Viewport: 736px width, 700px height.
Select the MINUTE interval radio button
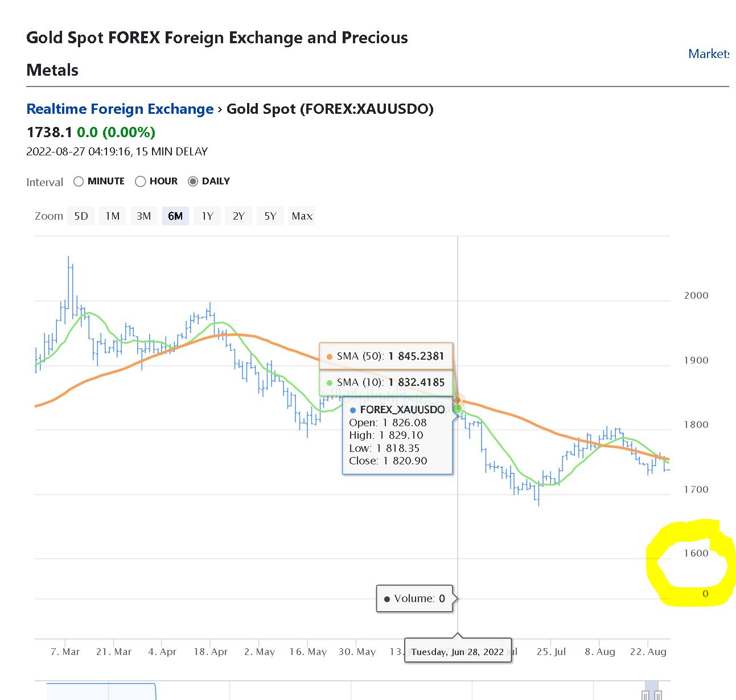[79, 182]
